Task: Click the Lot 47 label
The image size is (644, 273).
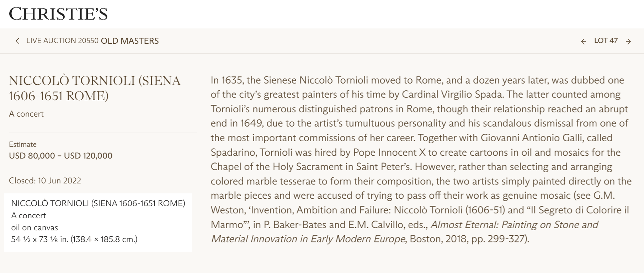Action: [606, 41]
